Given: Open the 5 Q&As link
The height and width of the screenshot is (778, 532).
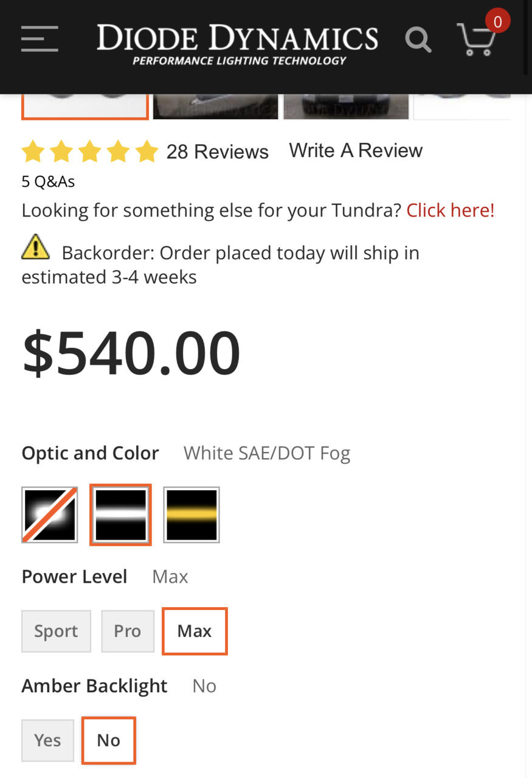Looking at the screenshot, I should point(48,181).
